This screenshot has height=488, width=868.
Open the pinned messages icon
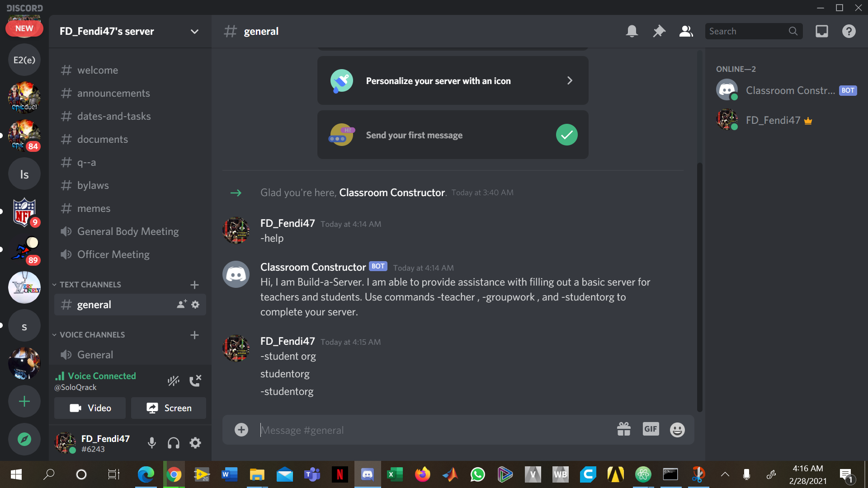click(659, 31)
